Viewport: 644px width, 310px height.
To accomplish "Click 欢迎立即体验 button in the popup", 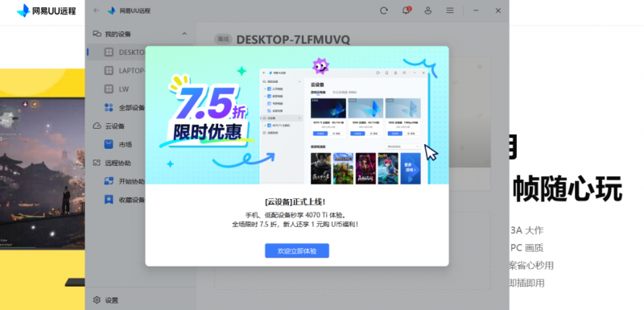I will [x=296, y=250].
